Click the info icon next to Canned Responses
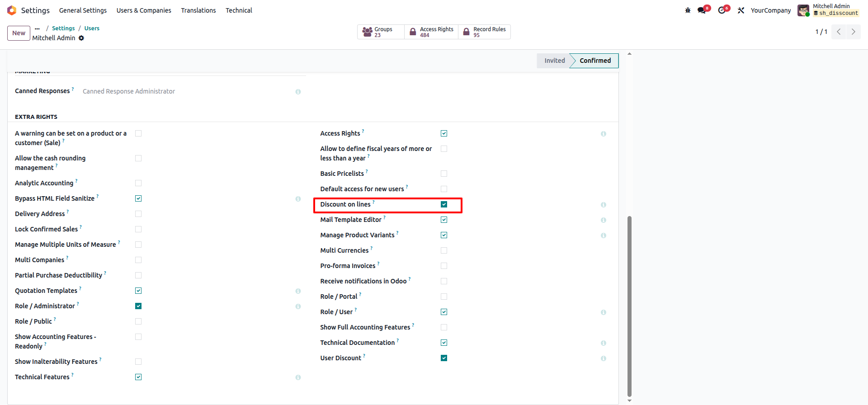This screenshot has width=868, height=405. click(x=298, y=92)
